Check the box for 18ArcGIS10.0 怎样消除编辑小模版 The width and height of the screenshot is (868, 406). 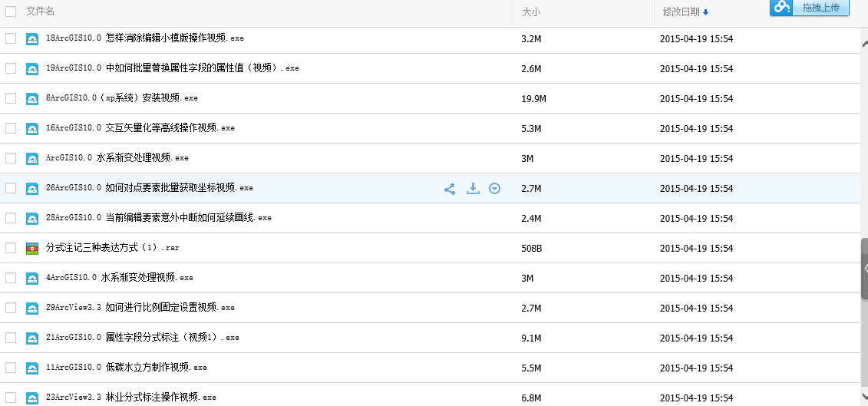point(11,38)
